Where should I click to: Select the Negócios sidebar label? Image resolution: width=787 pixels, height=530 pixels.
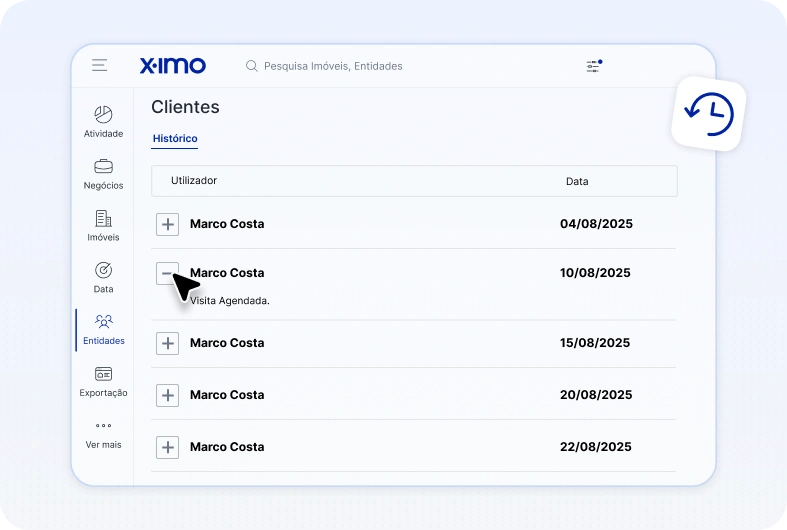coord(103,185)
